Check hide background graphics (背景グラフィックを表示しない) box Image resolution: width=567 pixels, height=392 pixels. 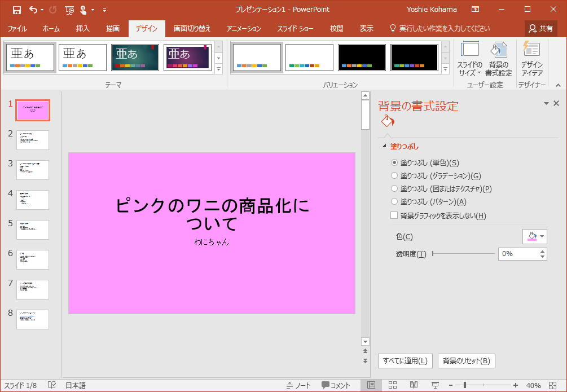click(x=394, y=215)
